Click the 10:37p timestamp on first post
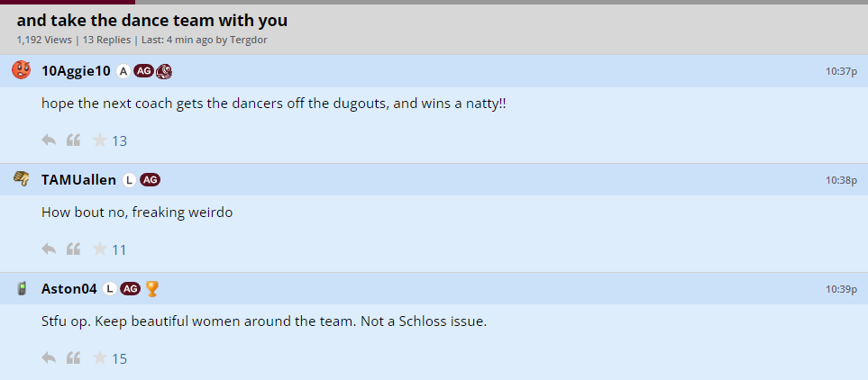Image resolution: width=868 pixels, height=380 pixels. [840, 71]
